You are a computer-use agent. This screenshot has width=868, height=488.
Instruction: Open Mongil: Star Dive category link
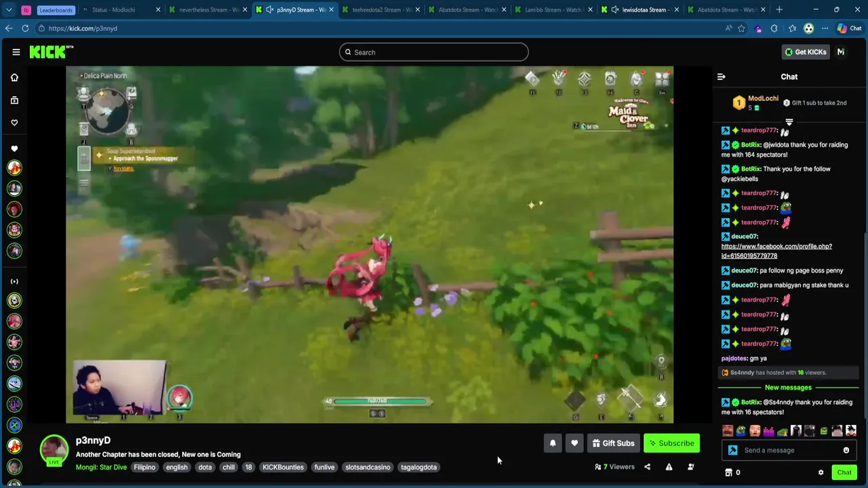coord(101,467)
